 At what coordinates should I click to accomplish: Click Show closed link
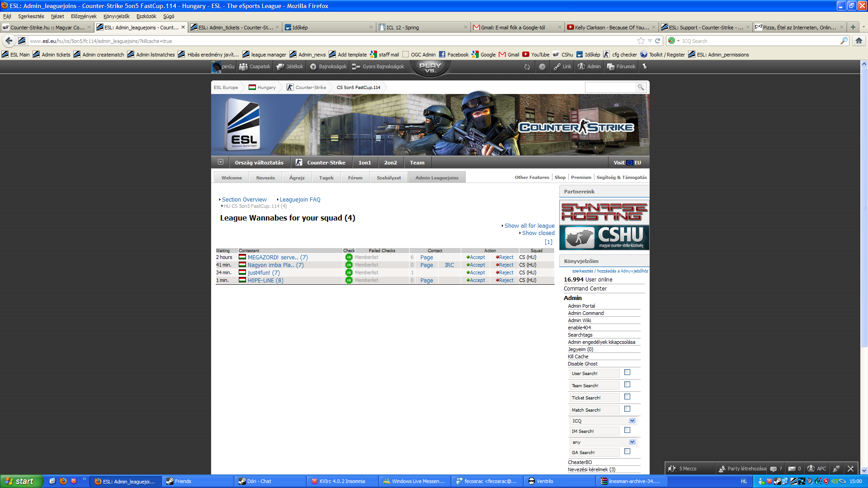(538, 233)
